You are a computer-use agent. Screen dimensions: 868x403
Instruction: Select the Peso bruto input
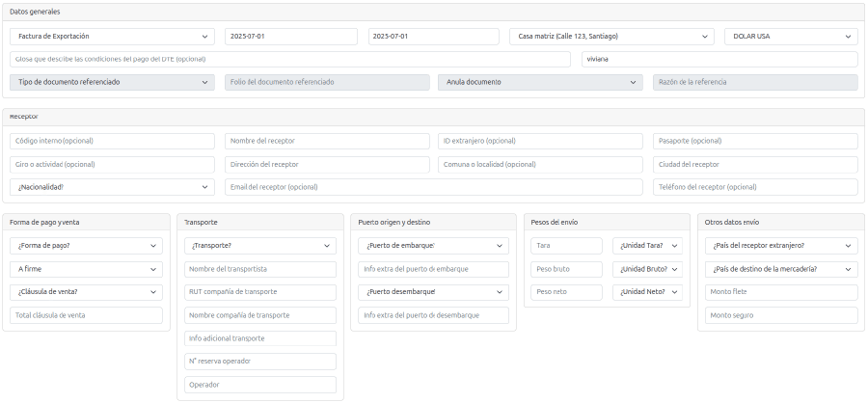tap(567, 269)
